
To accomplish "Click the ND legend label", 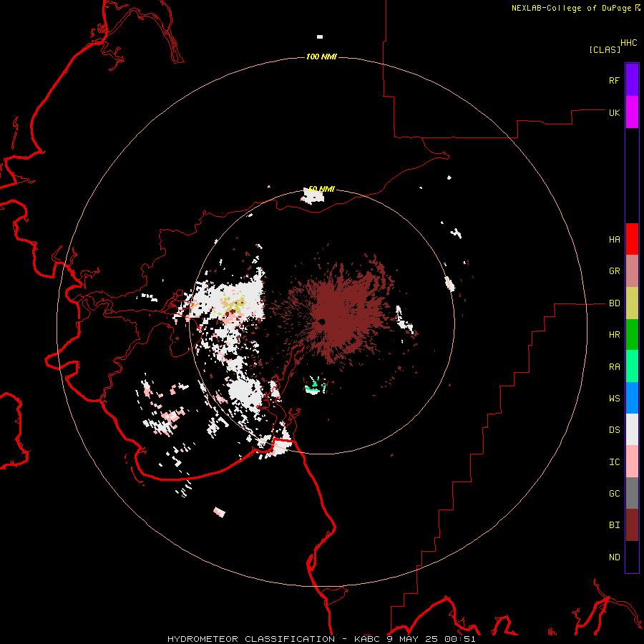I will [614, 557].
